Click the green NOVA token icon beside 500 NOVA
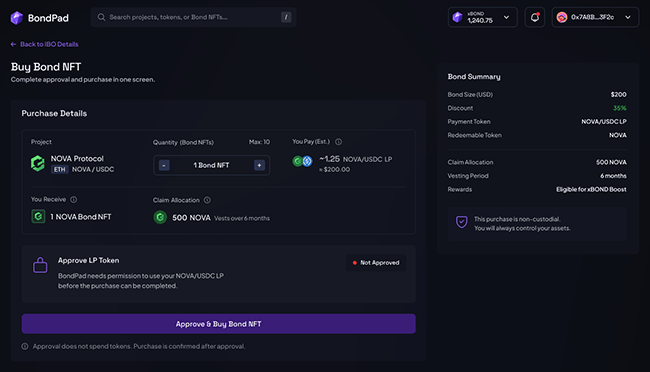 pyautogui.click(x=160, y=217)
